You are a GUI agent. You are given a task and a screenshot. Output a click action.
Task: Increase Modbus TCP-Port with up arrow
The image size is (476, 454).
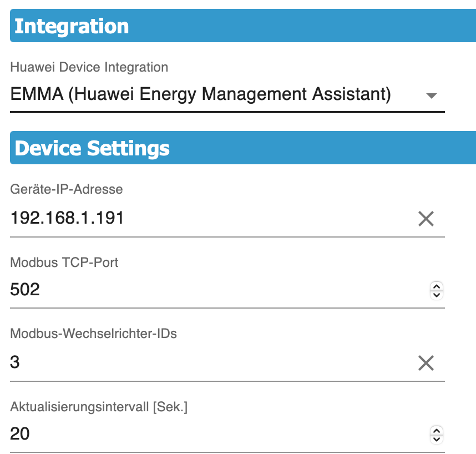point(437,286)
